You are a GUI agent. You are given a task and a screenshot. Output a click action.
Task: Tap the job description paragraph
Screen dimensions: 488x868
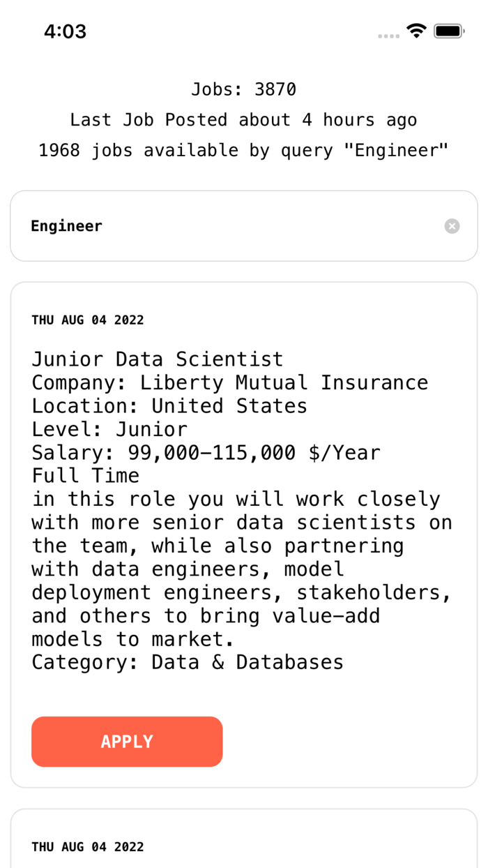[242, 569]
